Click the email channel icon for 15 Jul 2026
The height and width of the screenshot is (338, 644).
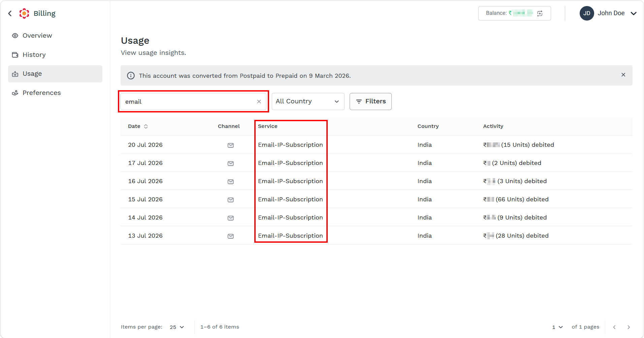[x=231, y=200]
